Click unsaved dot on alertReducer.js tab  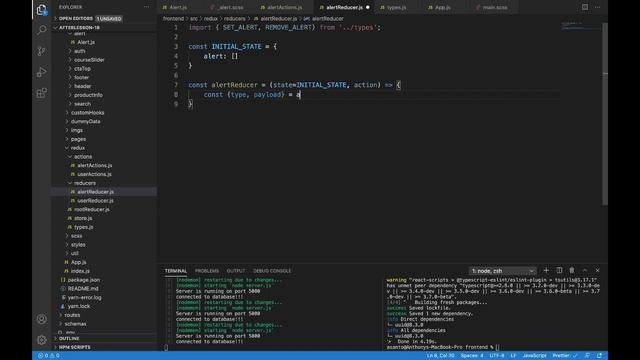point(368,7)
